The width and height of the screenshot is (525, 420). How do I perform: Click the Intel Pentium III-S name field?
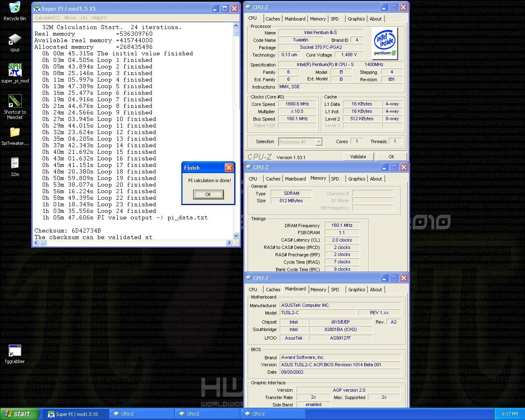321,32
